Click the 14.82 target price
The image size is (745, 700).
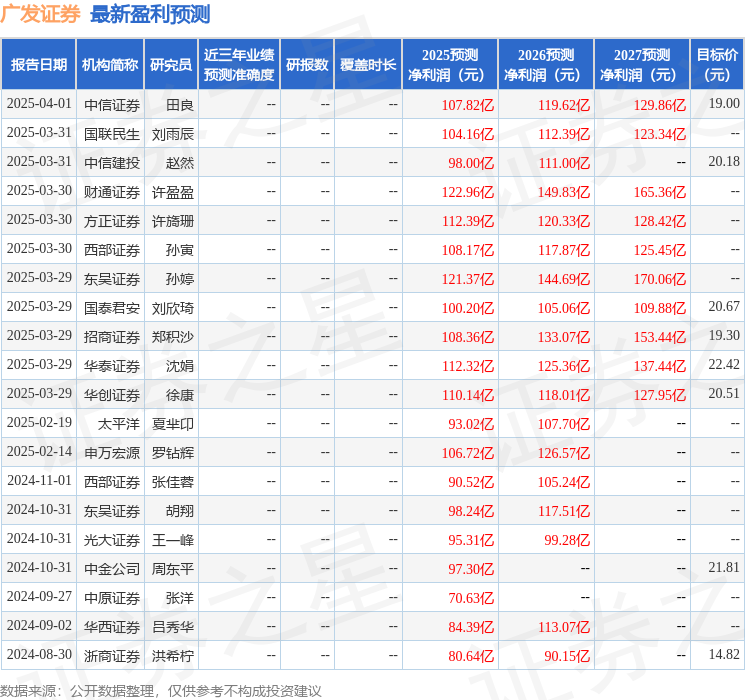(x=724, y=654)
